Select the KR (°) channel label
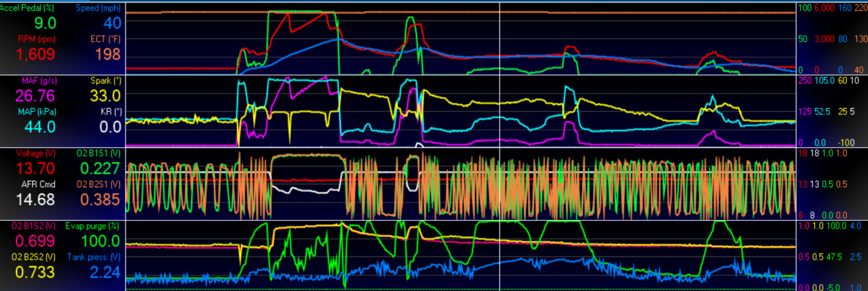The image size is (868, 291). pyautogui.click(x=111, y=112)
